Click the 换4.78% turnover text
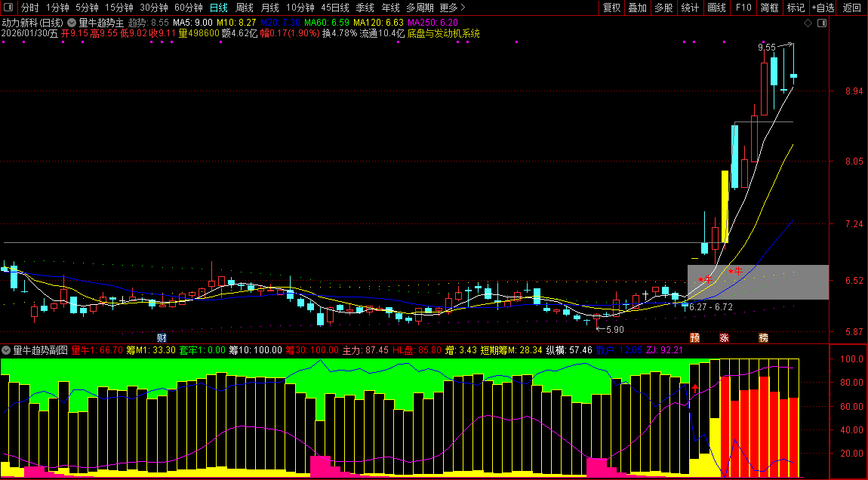Image resolution: width=868 pixels, height=480 pixels. 340,33
